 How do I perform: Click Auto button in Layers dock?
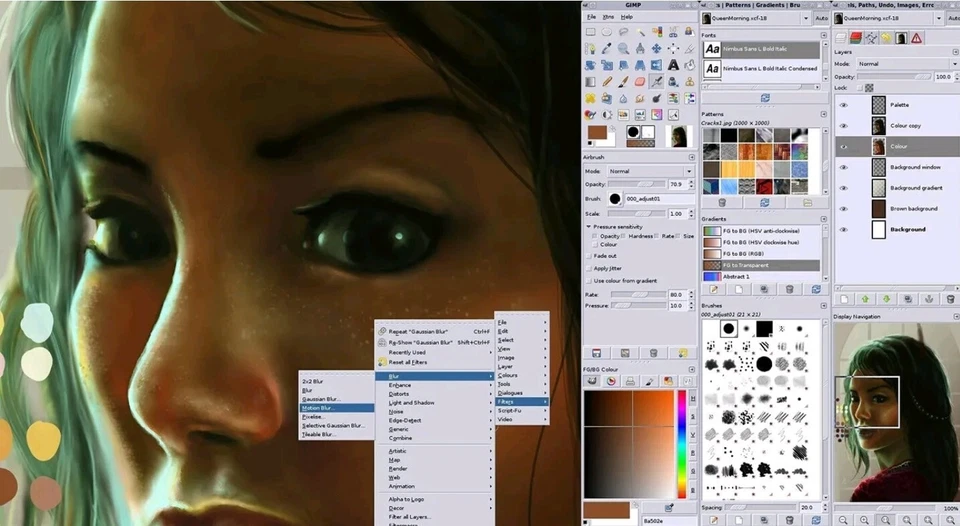(x=954, y=18)
